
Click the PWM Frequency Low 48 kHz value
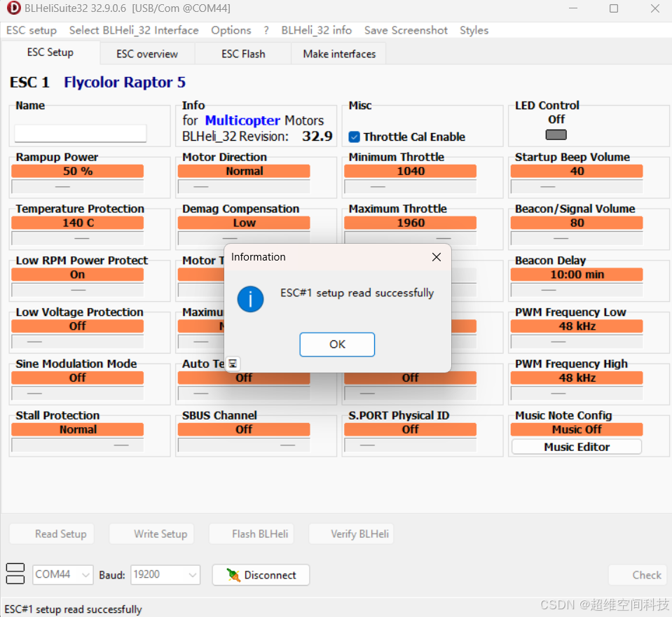pyautogui.click(x=577, y=326)
